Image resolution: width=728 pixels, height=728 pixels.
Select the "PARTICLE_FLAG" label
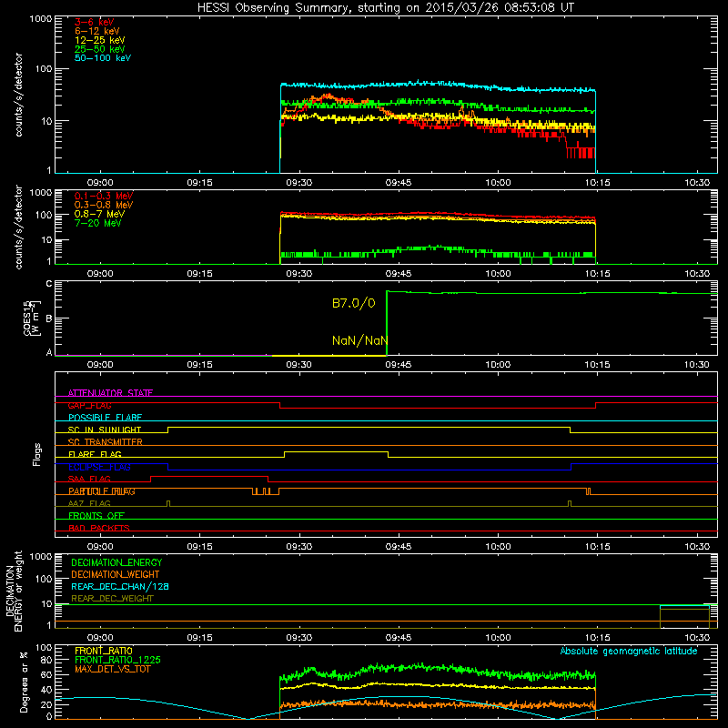102,491
